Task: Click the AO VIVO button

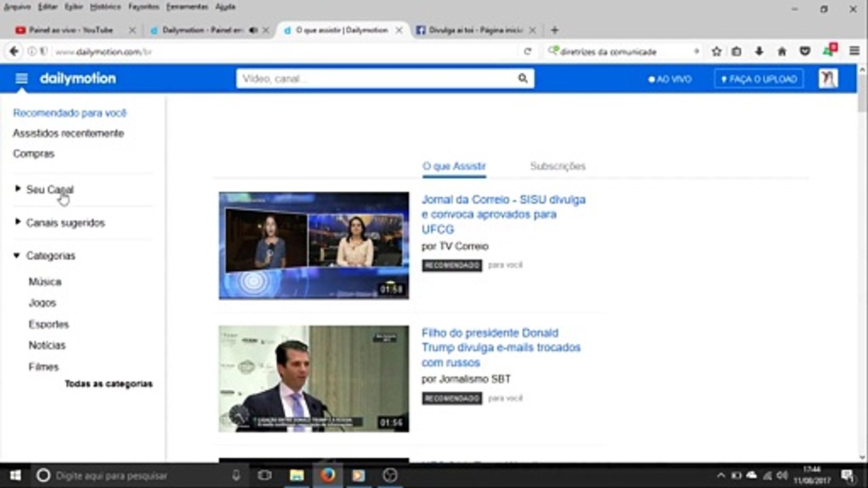Action: coord(670,79)
